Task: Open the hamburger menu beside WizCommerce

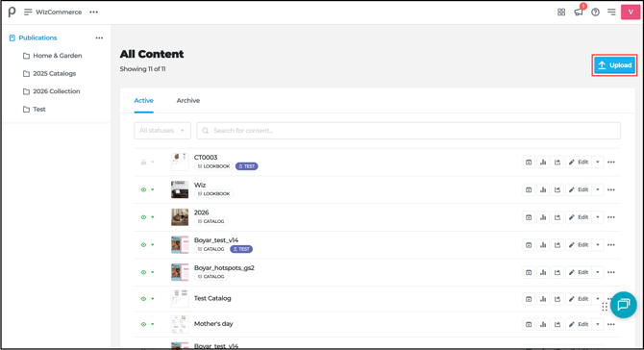Action: tap(28, 12)
